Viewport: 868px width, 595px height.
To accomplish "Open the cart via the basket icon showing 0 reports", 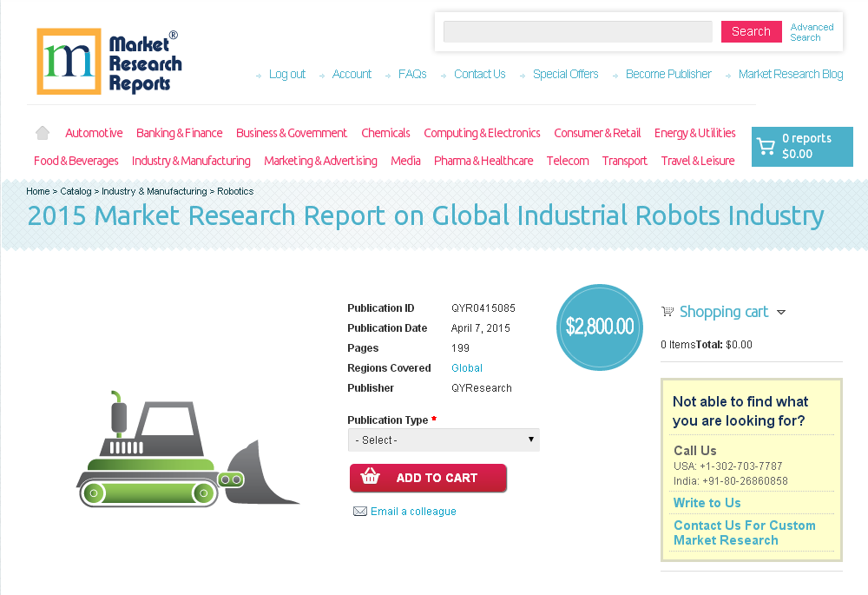I will point(767,146).
